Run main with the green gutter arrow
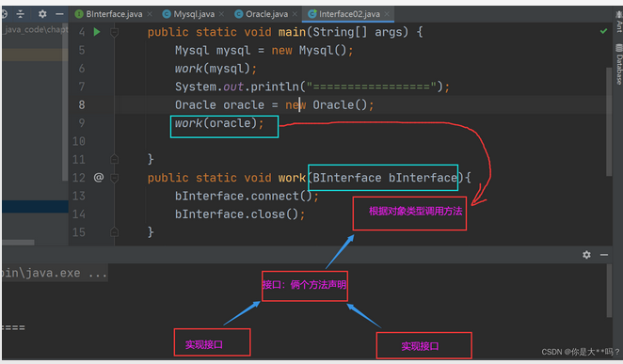 tap(97, 32)
